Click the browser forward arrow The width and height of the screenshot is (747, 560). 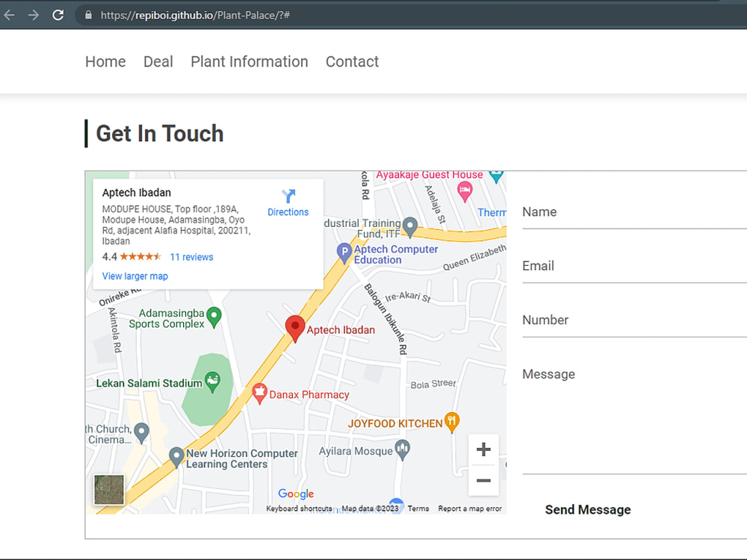[x=34, y=15]
